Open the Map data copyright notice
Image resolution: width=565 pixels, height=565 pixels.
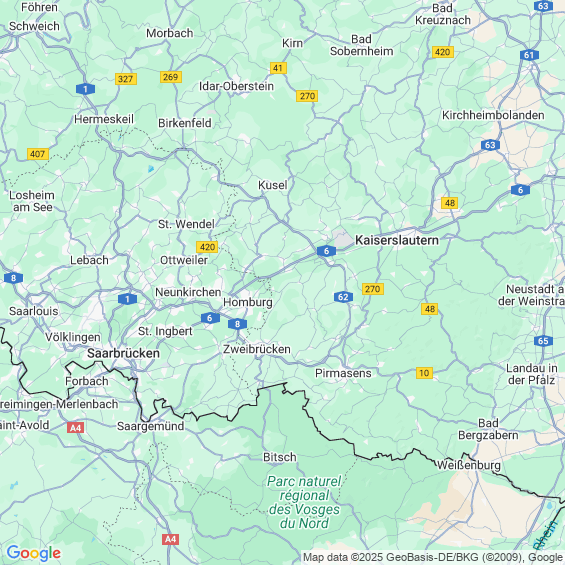[x=433, y=557]
